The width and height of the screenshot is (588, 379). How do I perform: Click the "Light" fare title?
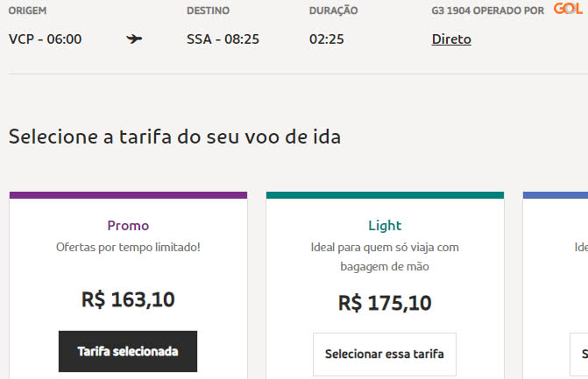point(385,225)
